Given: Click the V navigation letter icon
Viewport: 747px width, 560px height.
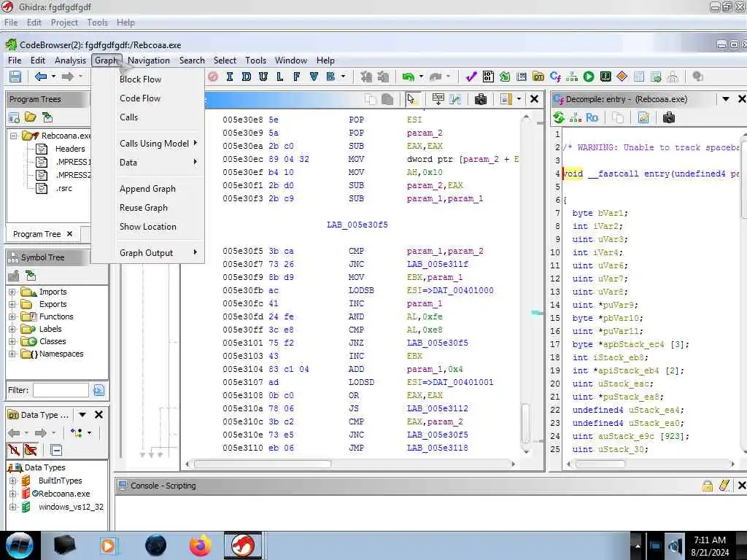Looking at the screenshot, I should 314,77.
